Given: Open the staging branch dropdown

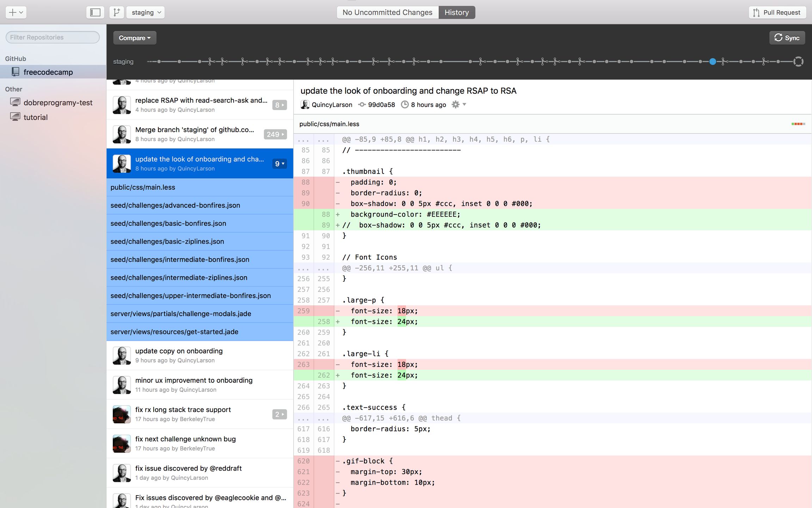Looking at the screenshot, I should [145, 12].
